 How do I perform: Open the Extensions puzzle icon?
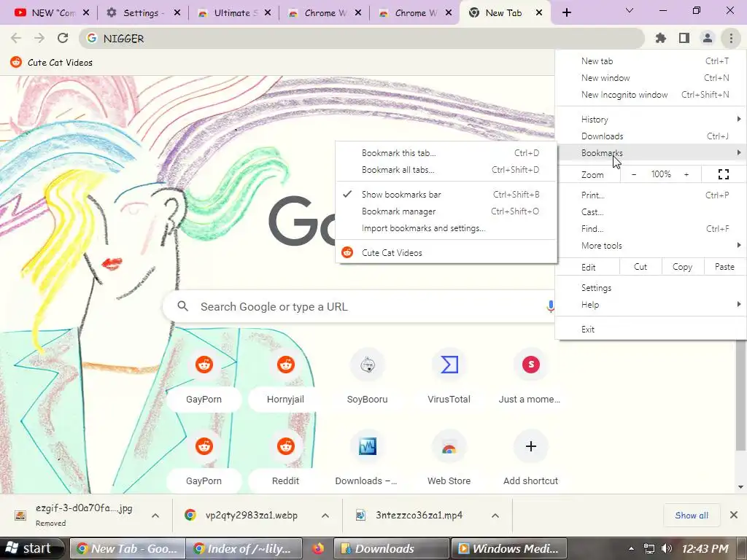click(660, 38)
